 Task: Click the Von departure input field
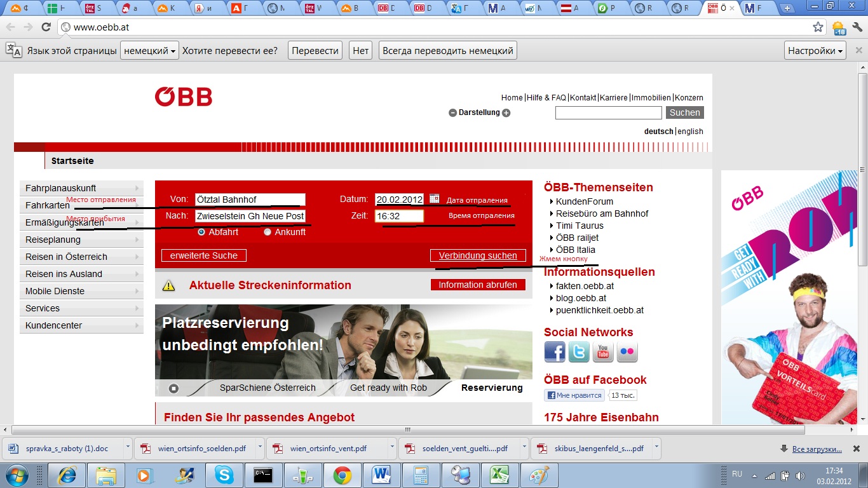[x=250, y=200]
